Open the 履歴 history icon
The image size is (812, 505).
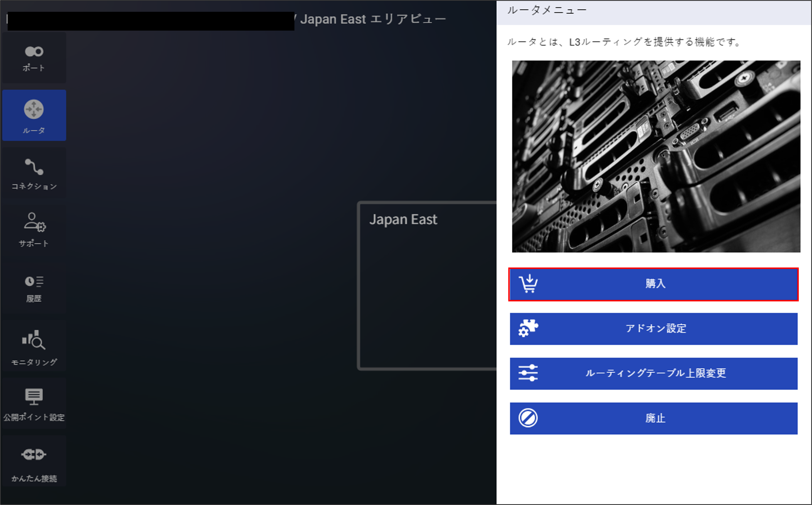coord(34,288)
